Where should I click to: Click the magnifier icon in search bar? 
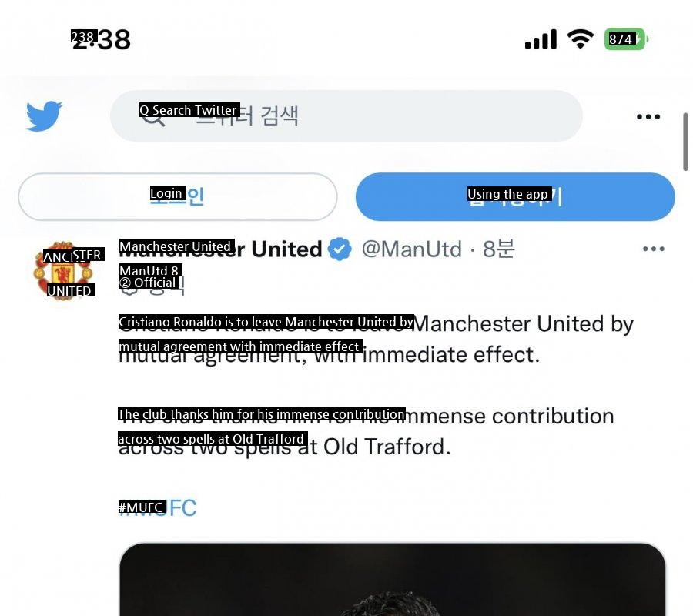click(x=153, y=117)
